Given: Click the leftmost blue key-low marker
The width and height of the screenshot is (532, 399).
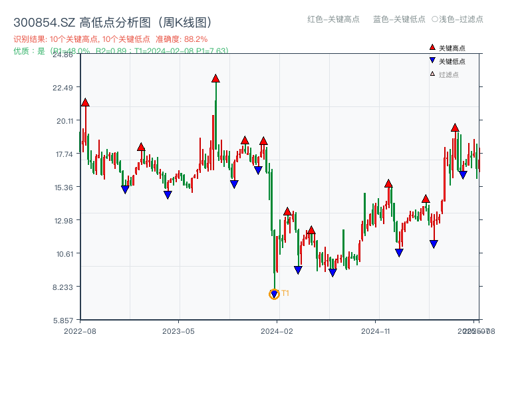Looking at the screenshot, I should point(125,190).
